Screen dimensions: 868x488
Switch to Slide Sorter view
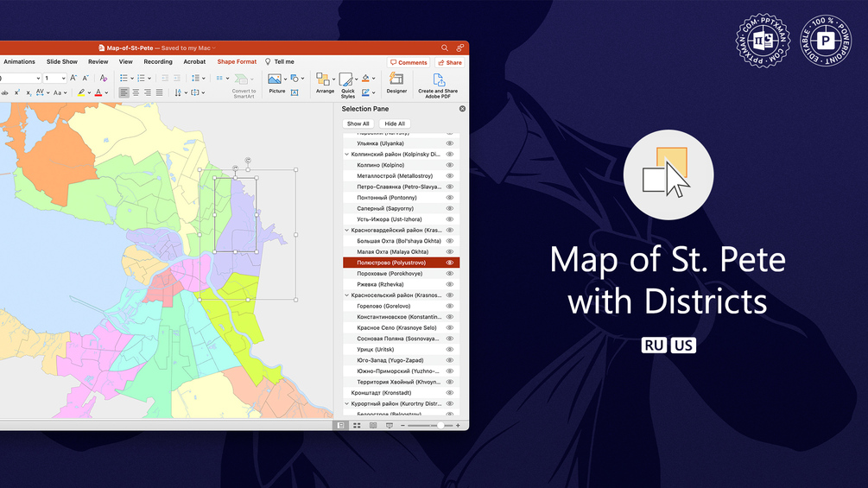(x=357, y=426)
